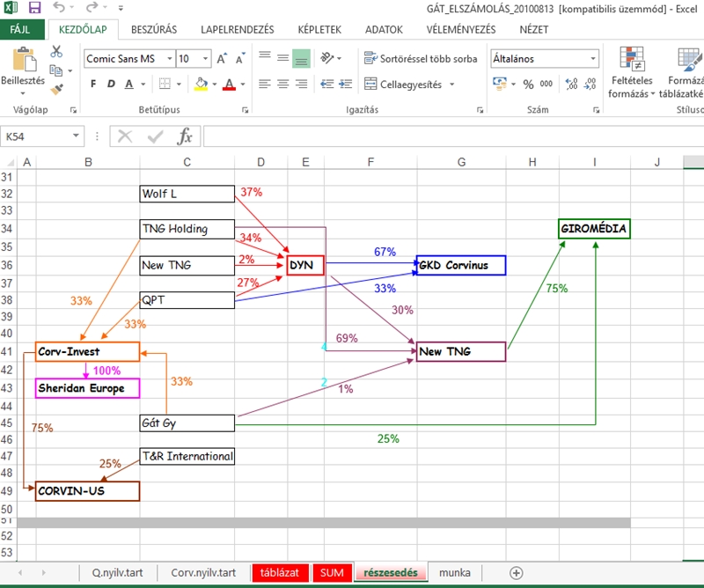Screen dimensions: 704x588
Task: Open Conditional Formatting (Feltételes formázás)
Action: pos(632,72)
